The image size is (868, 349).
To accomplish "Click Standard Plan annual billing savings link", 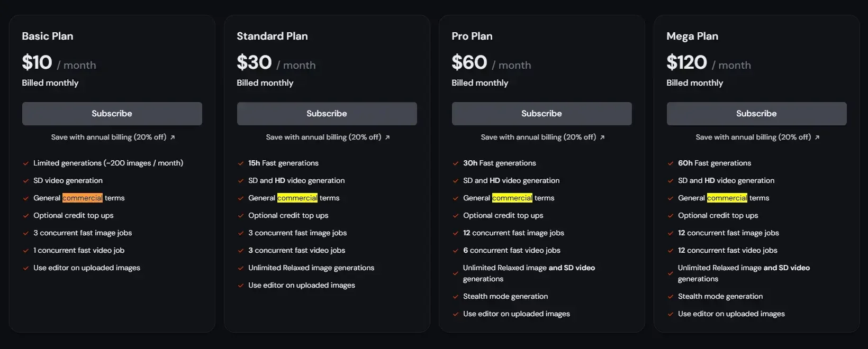I will 323,137.
